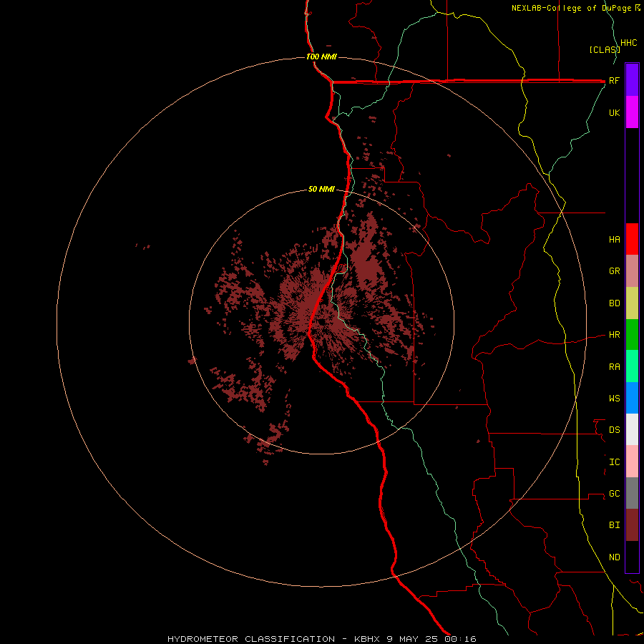Click the RF legend label
The height and width of the screenshot is (644, 644).
point(614,80)
